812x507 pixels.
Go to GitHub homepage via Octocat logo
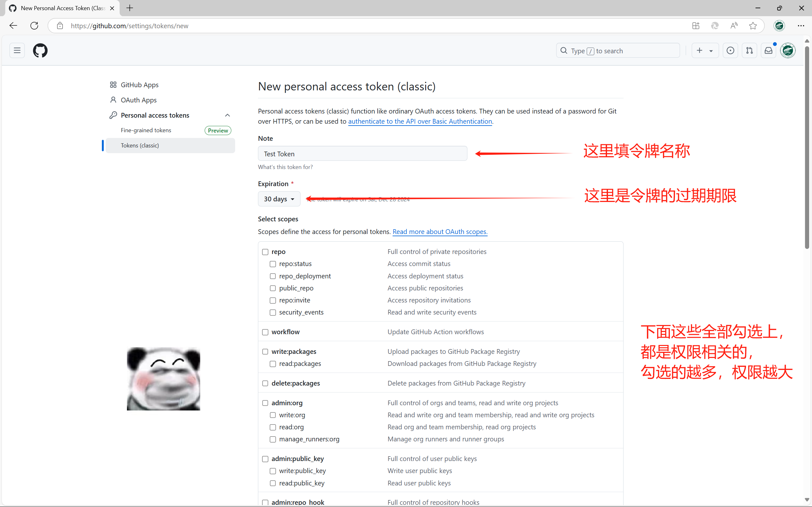(40, 51)
